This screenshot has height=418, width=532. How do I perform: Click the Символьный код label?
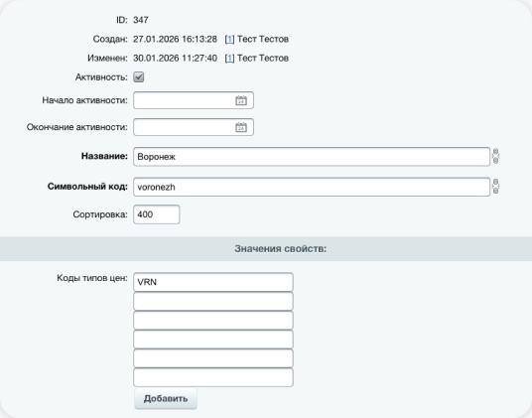click(87, 187)
